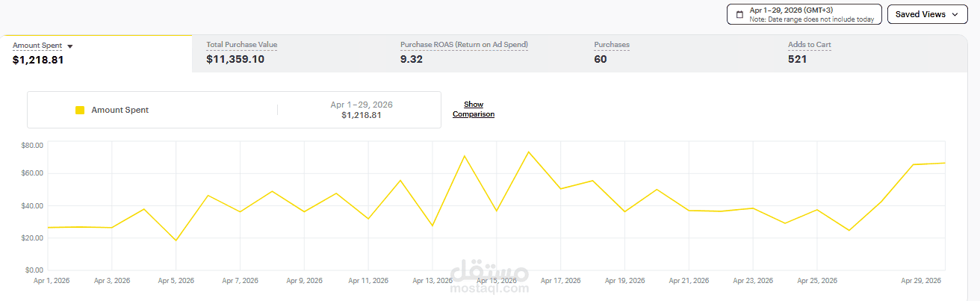Image resolution: width=980 pixels, height=301 pixels.
Task: Click the chart peak near Apr 16
Action: [529, 152]
